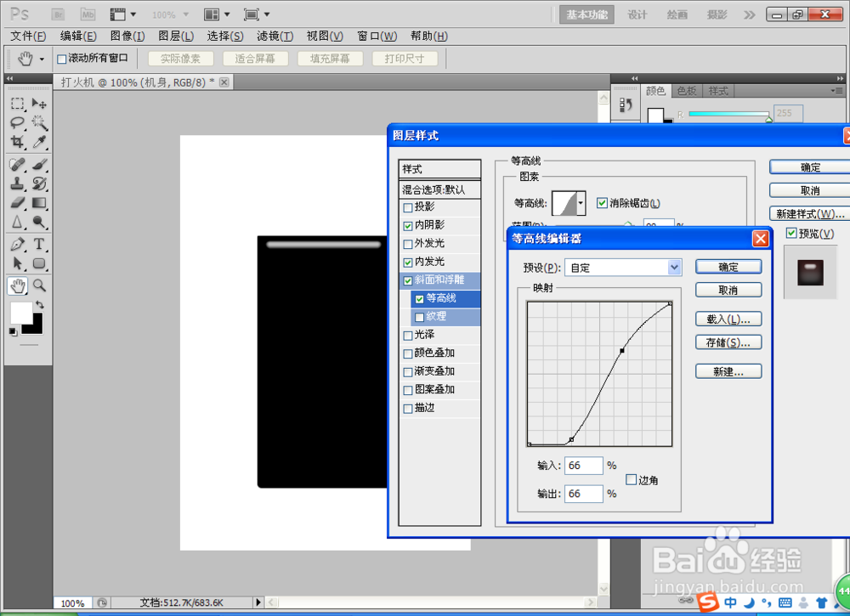Select the Eraser tool
850x616 pixels.
coord(17,202)
